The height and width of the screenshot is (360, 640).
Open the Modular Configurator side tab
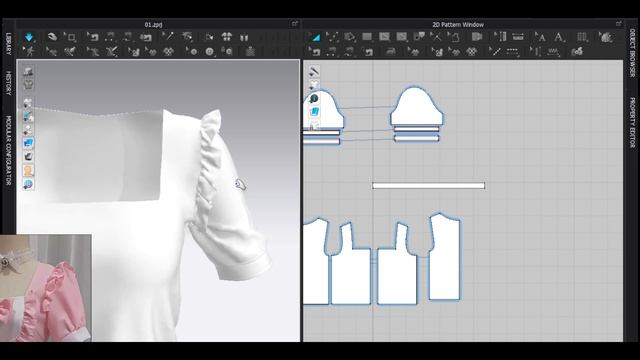(8, 150)
